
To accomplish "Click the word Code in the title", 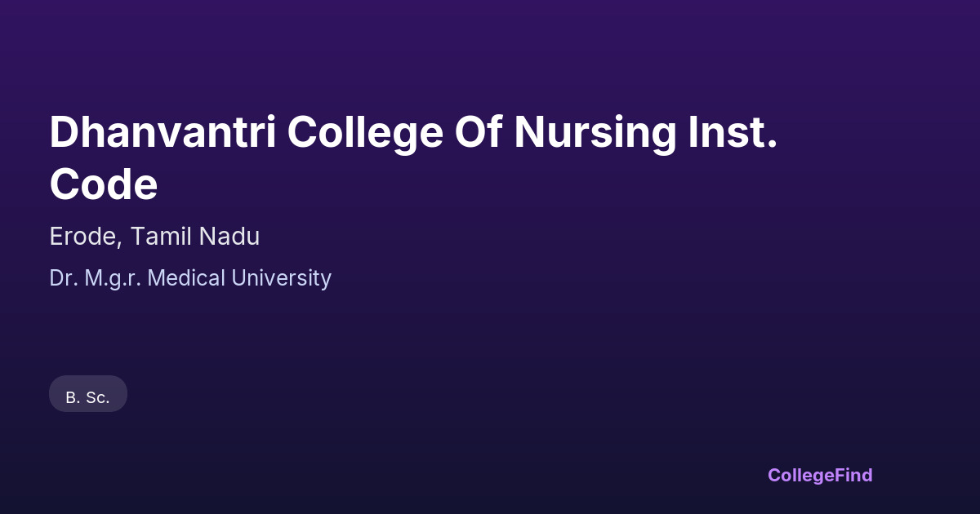I will [x=103, y=185].
